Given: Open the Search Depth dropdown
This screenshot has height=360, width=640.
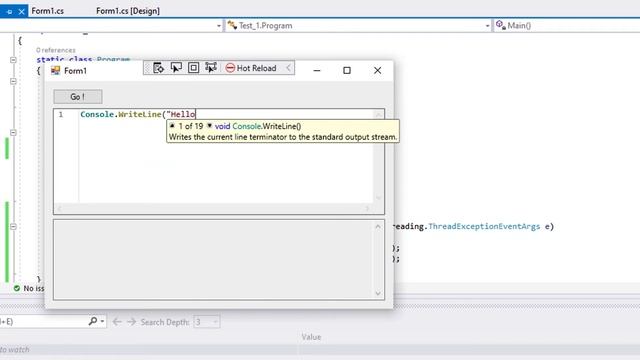Looking at the screenshot, I should pyautogui.click(x=207, y=322).
